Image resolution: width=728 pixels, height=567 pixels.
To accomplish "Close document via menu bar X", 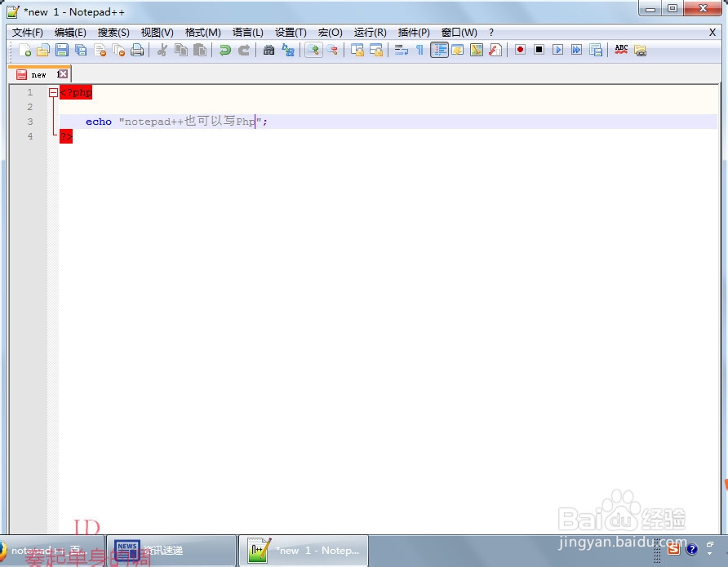I will coord(712,33).
